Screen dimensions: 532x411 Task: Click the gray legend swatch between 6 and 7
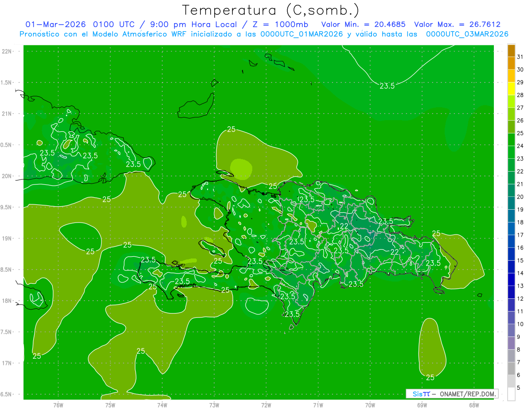tap(511, 369)
